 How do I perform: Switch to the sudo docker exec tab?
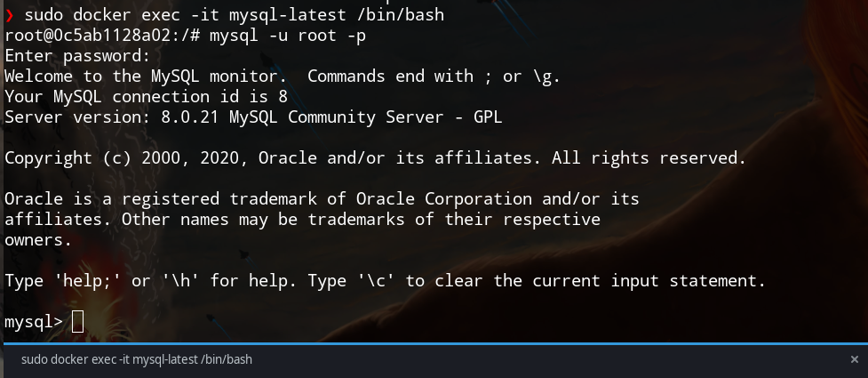tap(138, 359)
